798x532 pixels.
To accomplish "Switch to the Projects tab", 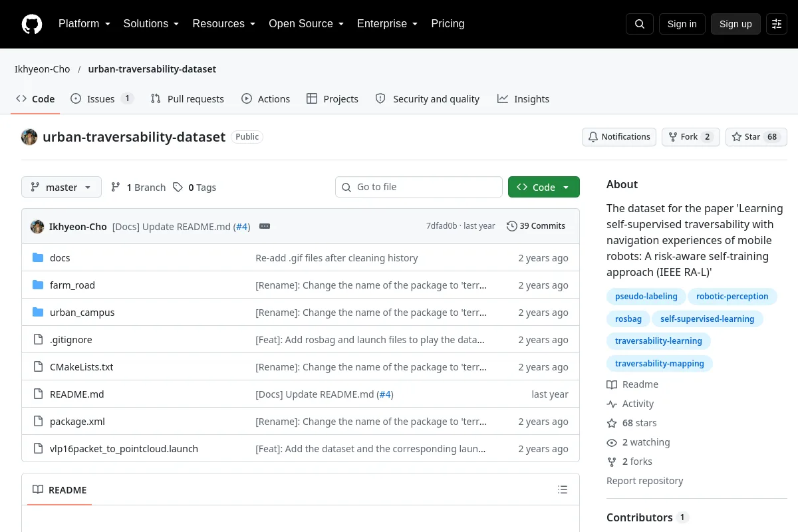I will pyautogui.click(x=332, y=99).
